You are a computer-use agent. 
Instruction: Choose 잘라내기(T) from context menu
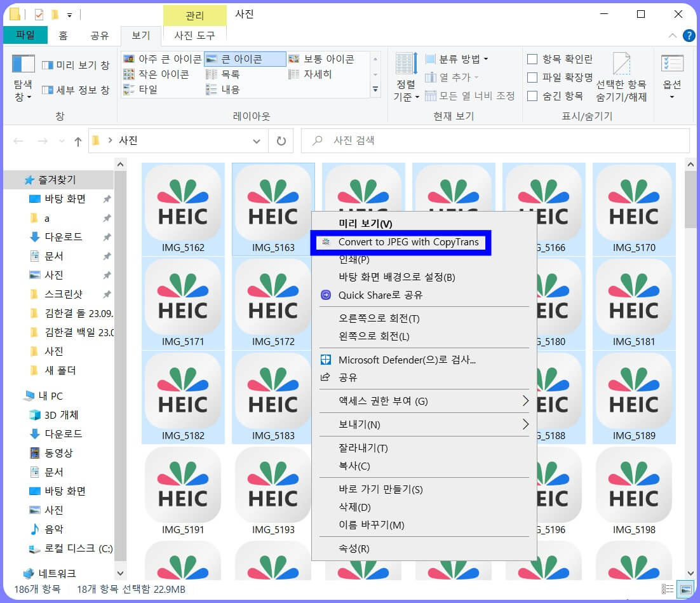363,448
